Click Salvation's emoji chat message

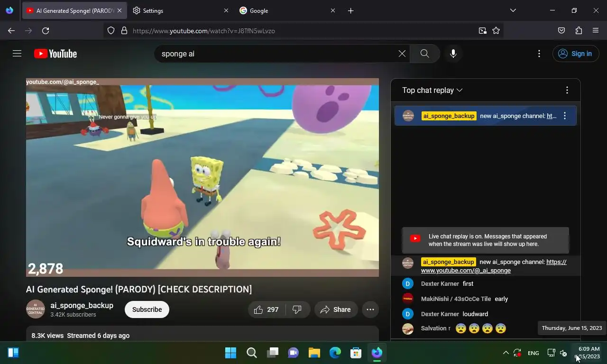486,328
